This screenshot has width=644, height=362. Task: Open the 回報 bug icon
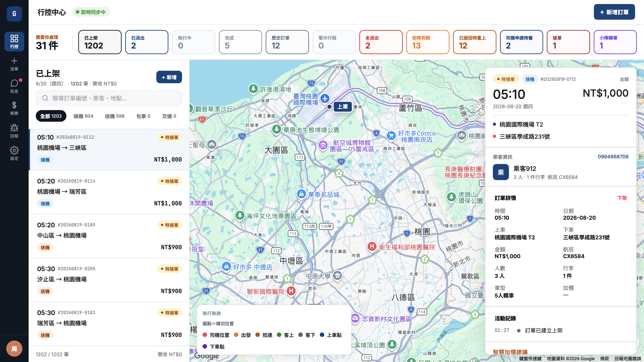click(x=14, y=131)
